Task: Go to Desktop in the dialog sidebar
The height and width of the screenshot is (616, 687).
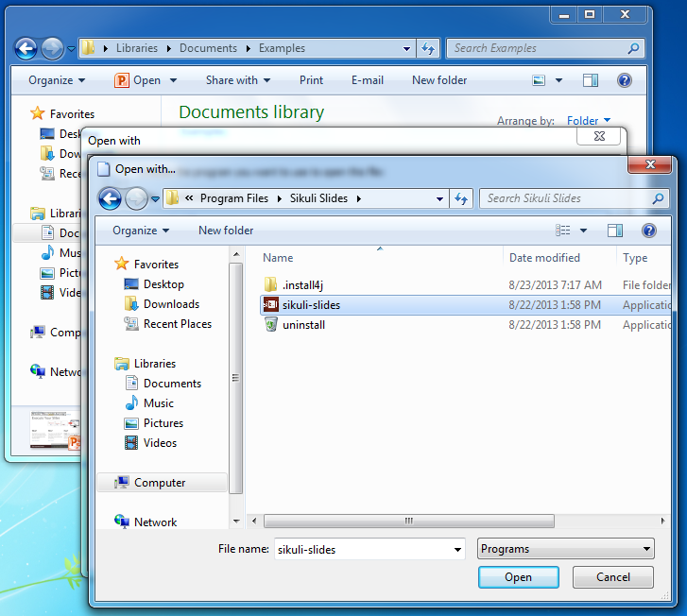Action: point(163,284)
